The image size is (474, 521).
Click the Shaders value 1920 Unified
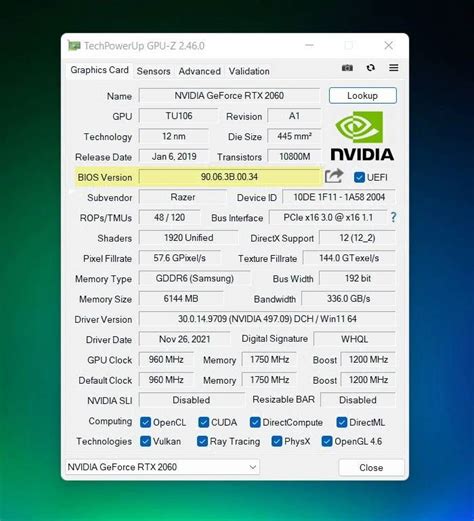pos(188,238)
